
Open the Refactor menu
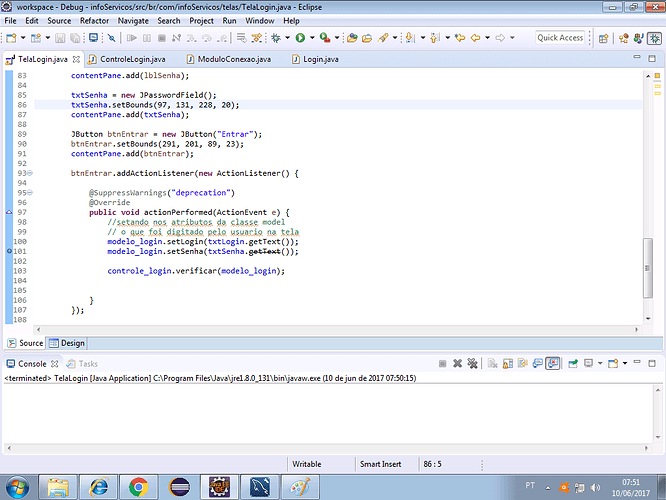pyautogui.click(x=94, y=20)
